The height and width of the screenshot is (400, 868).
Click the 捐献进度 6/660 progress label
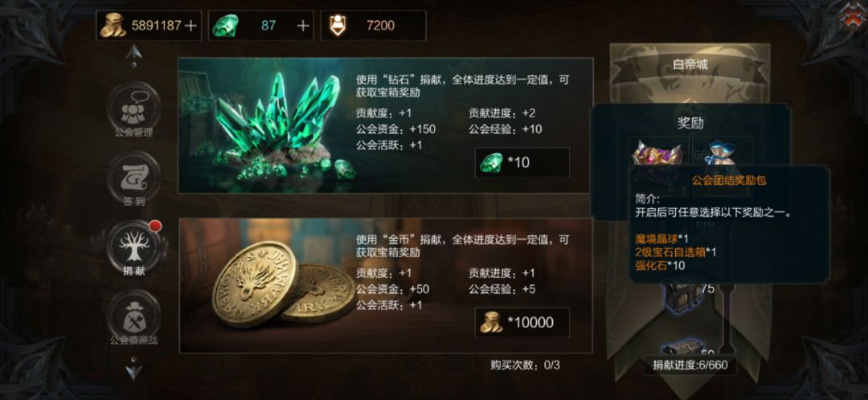click(x=690, y=365)
